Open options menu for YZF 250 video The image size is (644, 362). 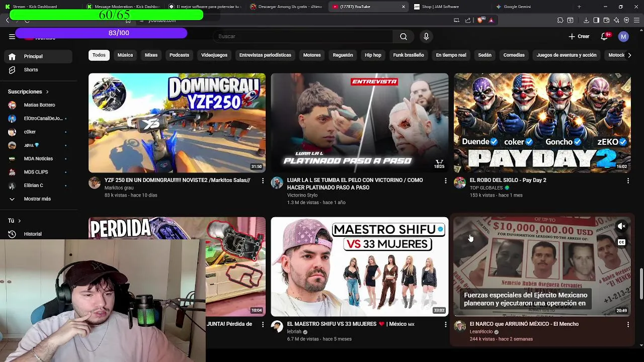263,180
